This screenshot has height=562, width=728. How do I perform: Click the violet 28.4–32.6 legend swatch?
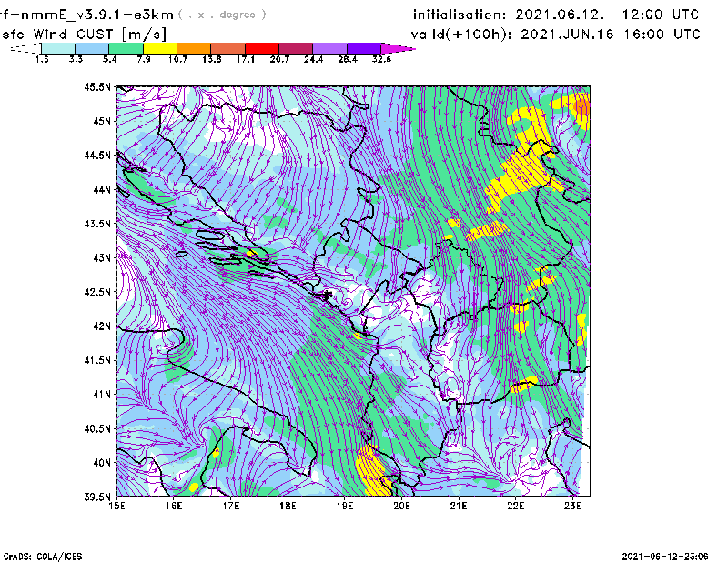(x=364, y=48)
